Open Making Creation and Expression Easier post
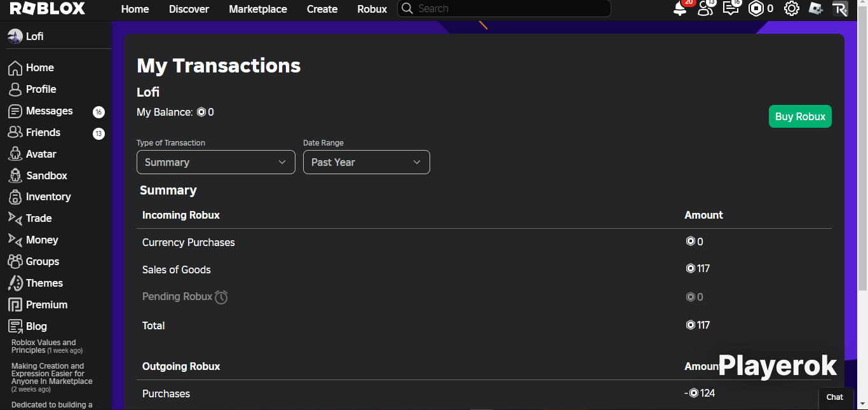 coord(51,378)
